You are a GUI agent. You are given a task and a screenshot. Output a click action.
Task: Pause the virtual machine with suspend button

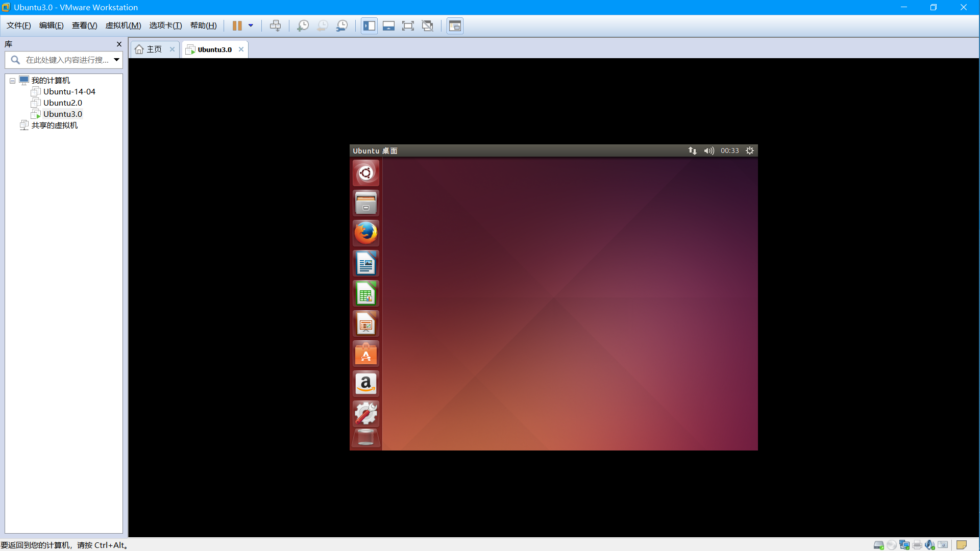coord(237,26)
